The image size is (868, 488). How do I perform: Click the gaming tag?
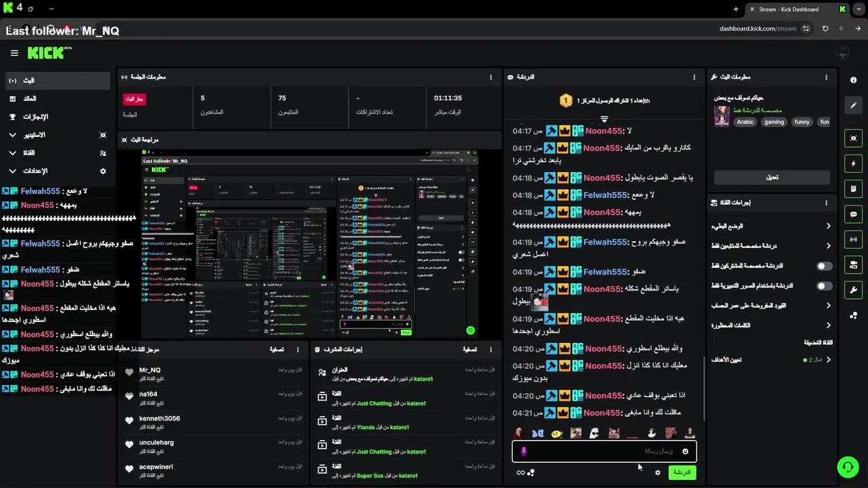point(774,122)
